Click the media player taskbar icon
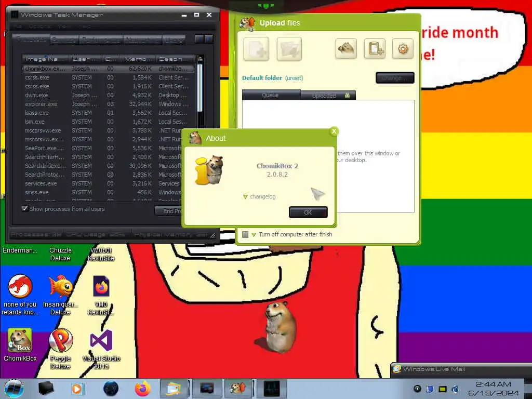 77,389
